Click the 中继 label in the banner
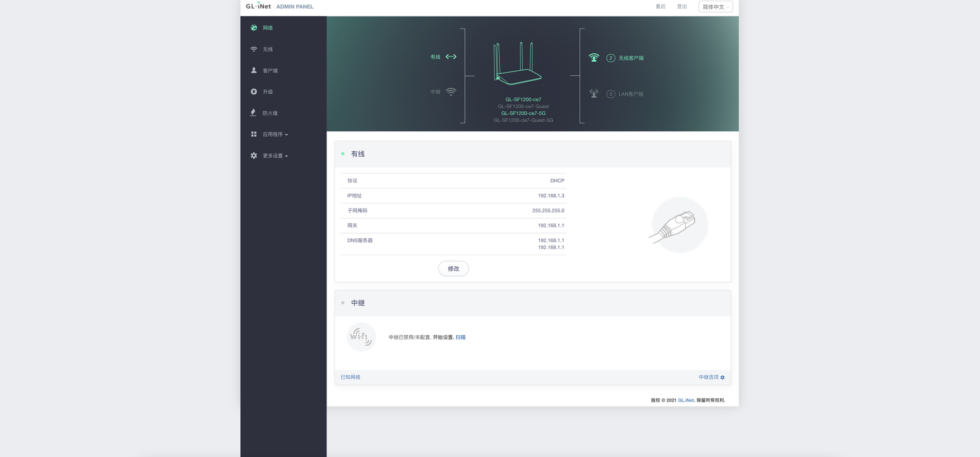 [436, 92]
